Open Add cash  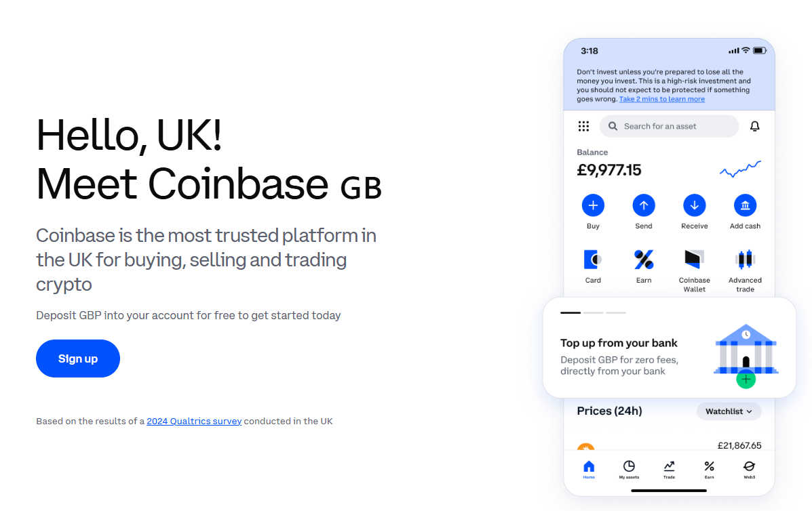[x=745, y=205]
